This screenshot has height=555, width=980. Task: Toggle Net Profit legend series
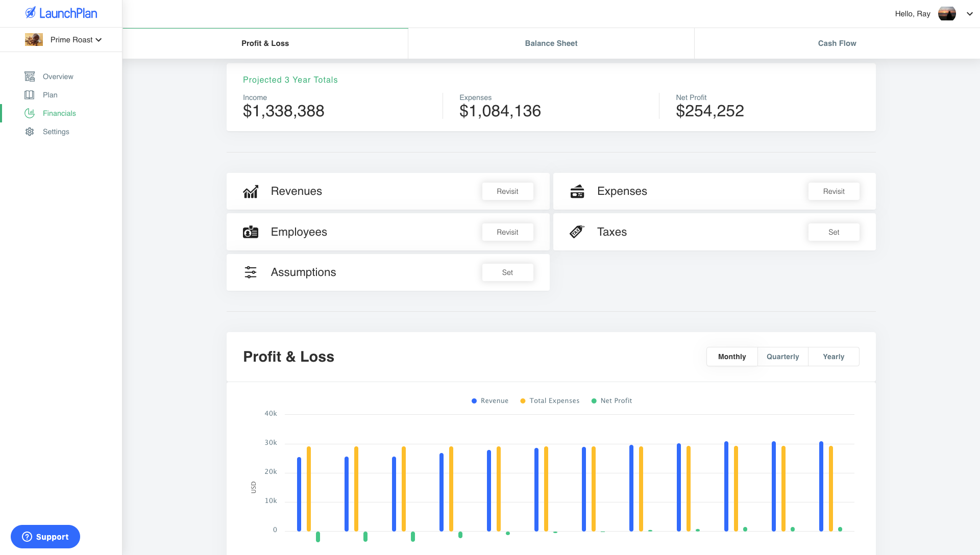(x=611, y=401)
